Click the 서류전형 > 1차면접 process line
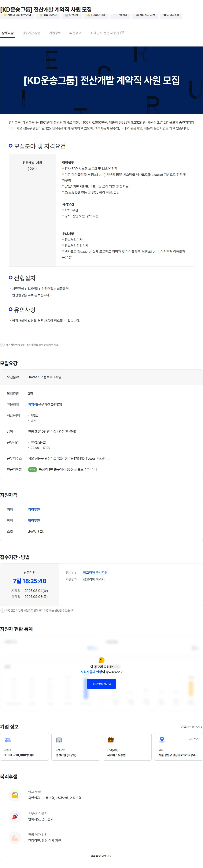 pos(40,289)
